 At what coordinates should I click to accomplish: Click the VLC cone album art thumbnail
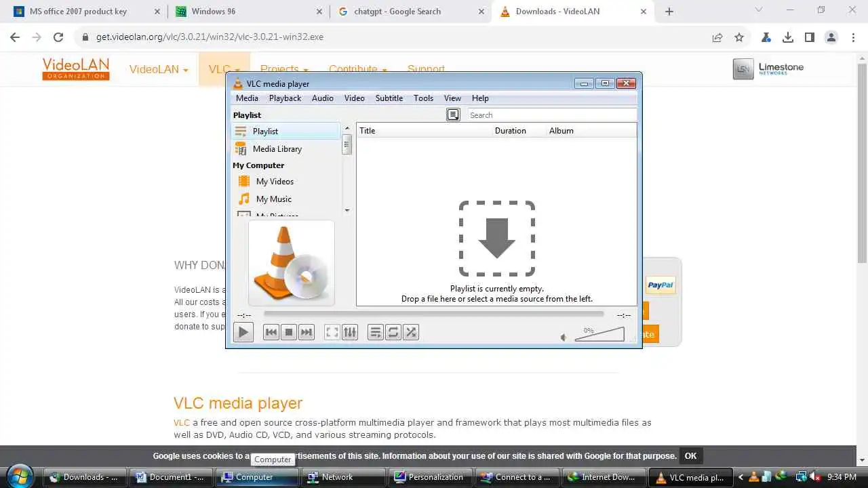292,263
